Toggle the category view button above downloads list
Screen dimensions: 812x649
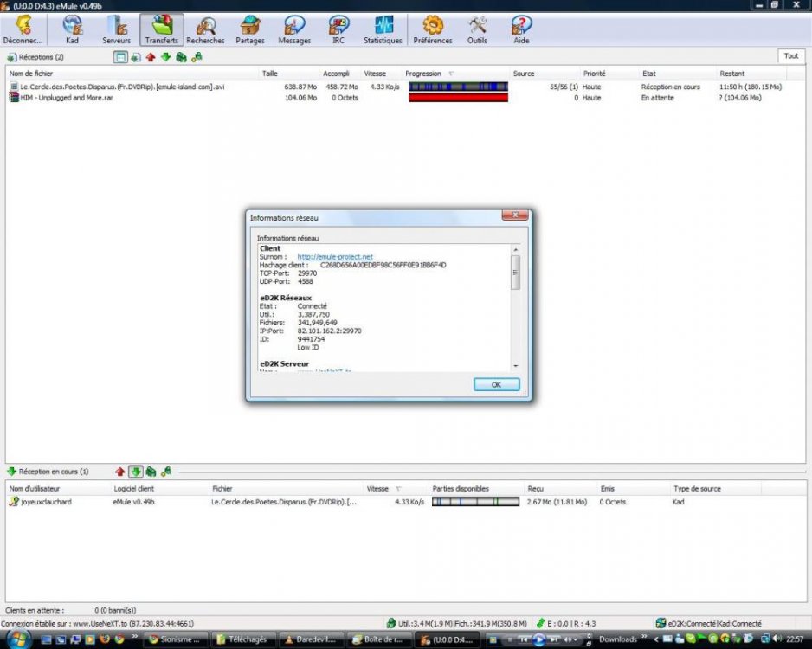click(x=119, y=57)
